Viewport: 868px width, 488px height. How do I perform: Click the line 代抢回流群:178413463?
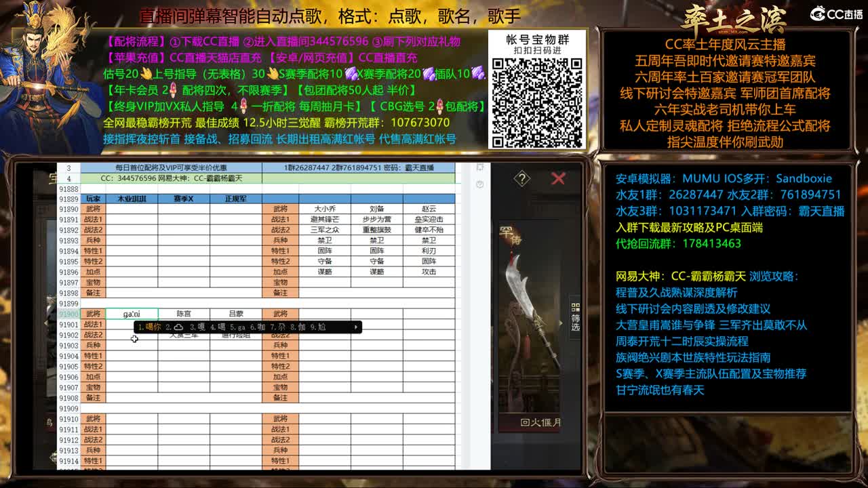click(678, 243)
